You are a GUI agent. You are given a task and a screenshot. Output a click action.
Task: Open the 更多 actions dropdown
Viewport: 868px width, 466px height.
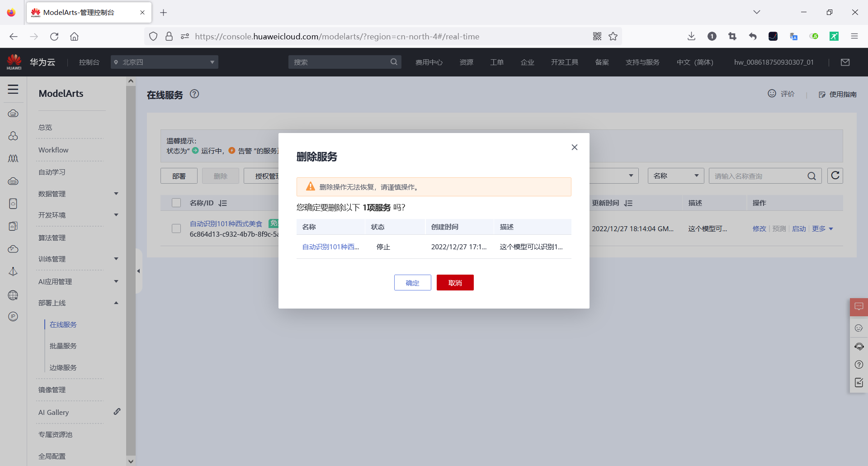822,229
